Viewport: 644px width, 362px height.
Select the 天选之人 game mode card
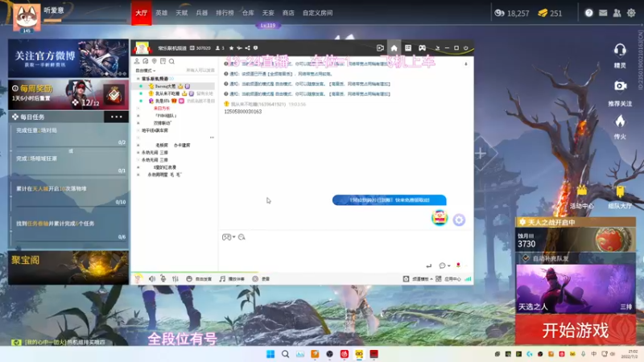pos(576,289)
